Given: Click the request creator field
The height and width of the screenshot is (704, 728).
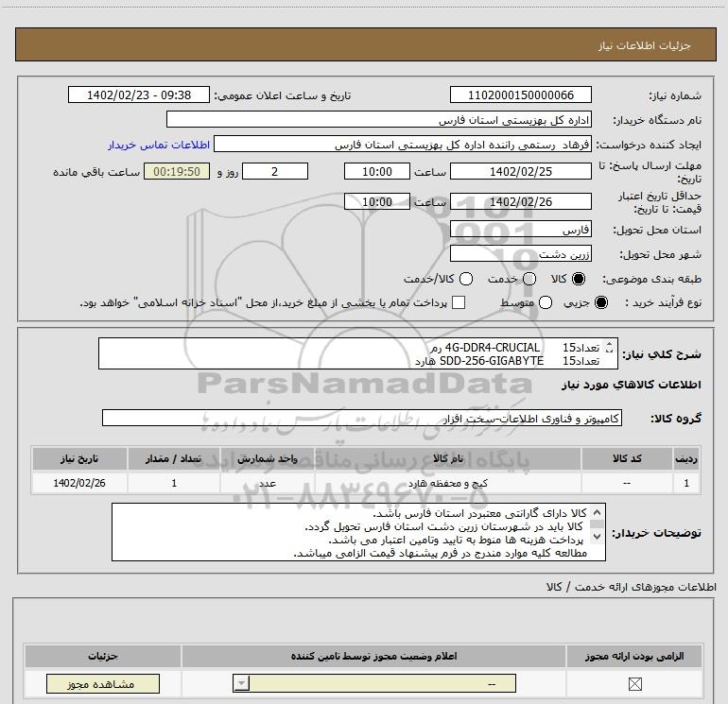Looking at the screenshot, I should pyautogui.click(x=403, y=145).
